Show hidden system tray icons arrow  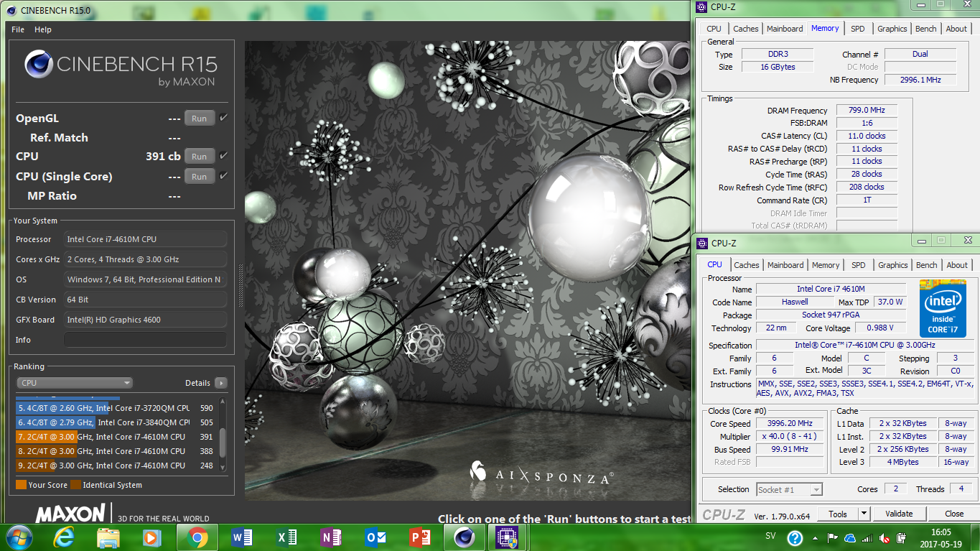[816, 537]
